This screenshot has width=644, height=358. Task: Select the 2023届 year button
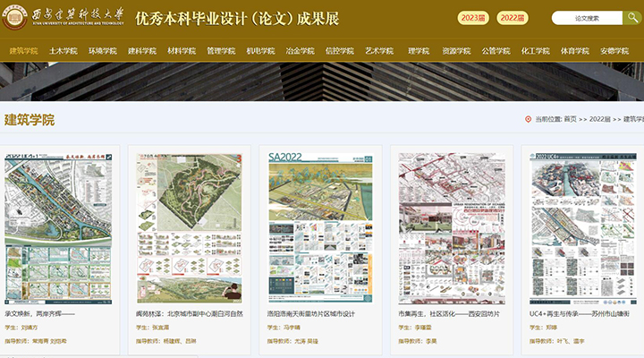tap(472, 18)
